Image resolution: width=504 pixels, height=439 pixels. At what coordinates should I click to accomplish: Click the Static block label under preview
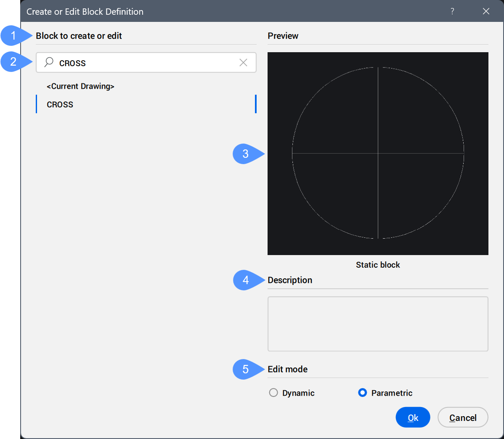pyautogui.click(x=378, y=265)
